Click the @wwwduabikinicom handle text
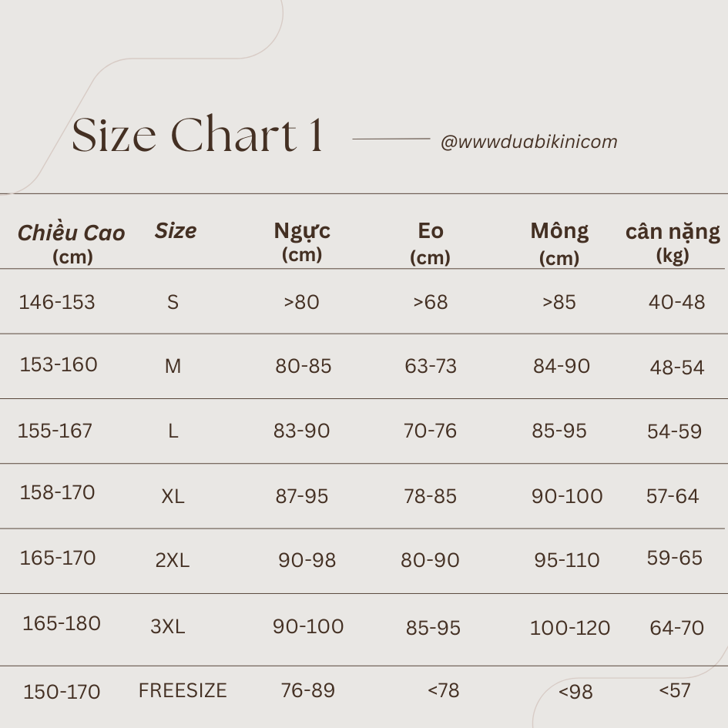728x728 pixels. pos(528,142)
